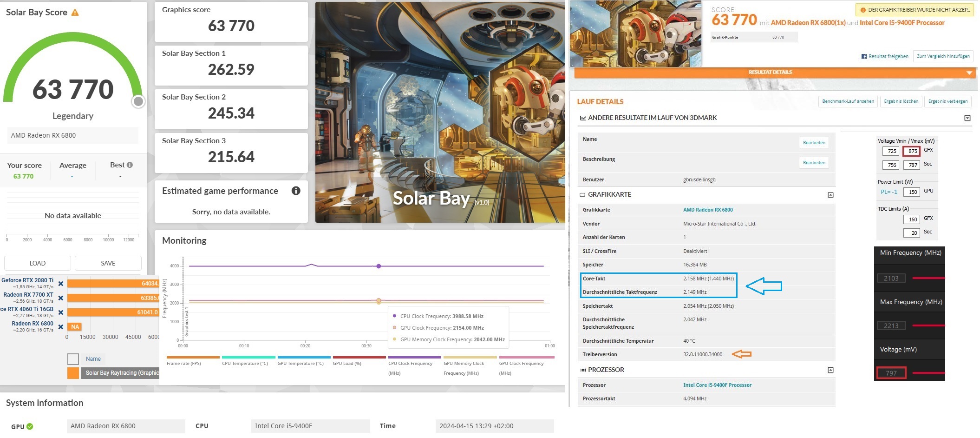
Task: Expand the RESULTAT DETAILS orange bar arrow
Action: click(x=969, y=73)
